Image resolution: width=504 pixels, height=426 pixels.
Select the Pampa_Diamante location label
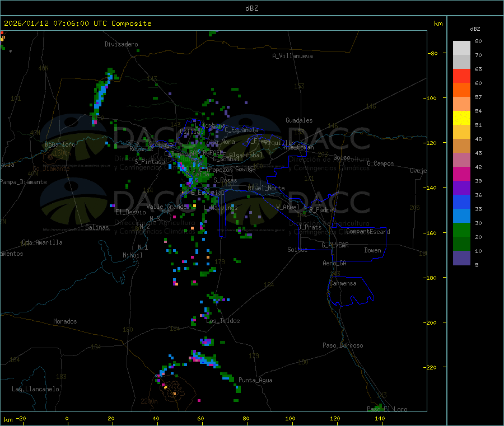24,182
